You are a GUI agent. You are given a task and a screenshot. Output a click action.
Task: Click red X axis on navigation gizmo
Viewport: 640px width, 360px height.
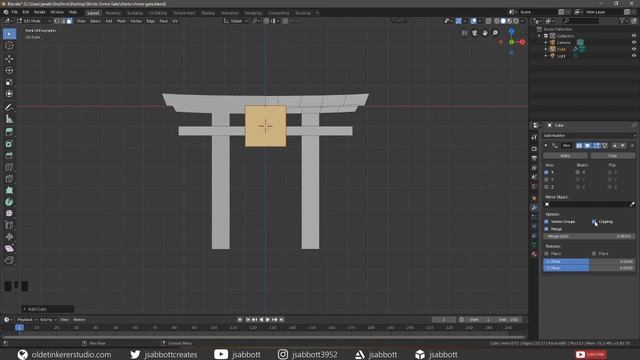(x=522, y=42)
